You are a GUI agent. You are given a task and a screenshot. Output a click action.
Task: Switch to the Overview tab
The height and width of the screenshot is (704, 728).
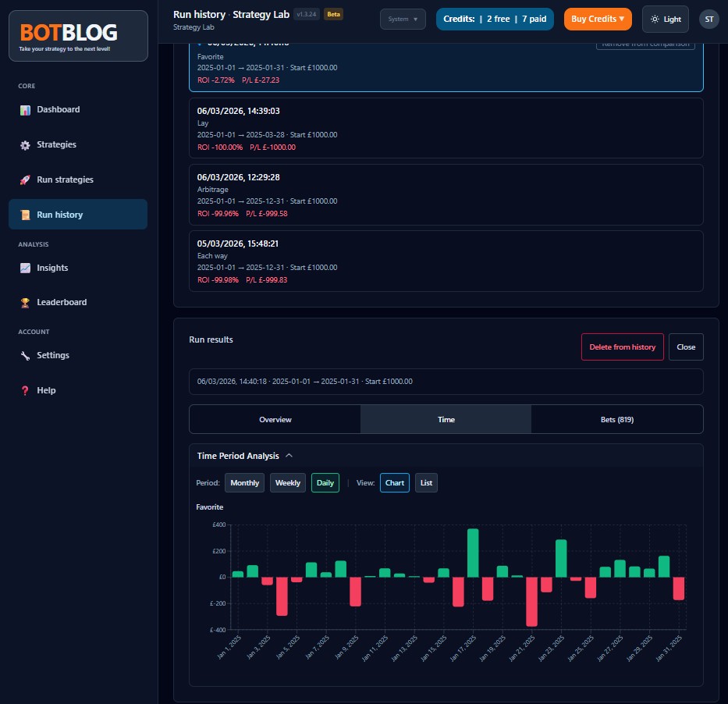pyautogui.click(x=275, y=419)
